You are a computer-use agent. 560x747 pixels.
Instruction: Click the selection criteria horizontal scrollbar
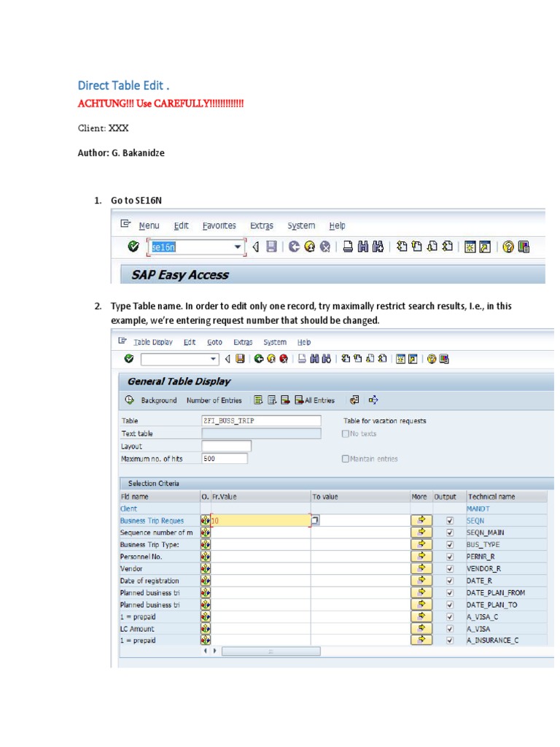click(271, 651)
